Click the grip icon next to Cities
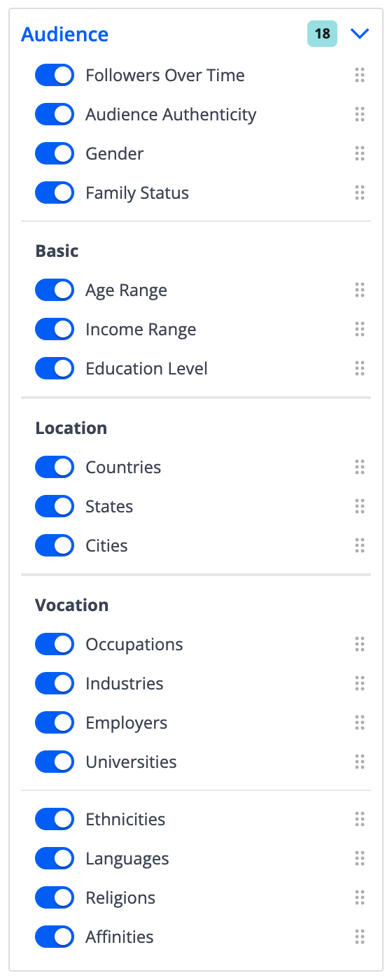 360,546
